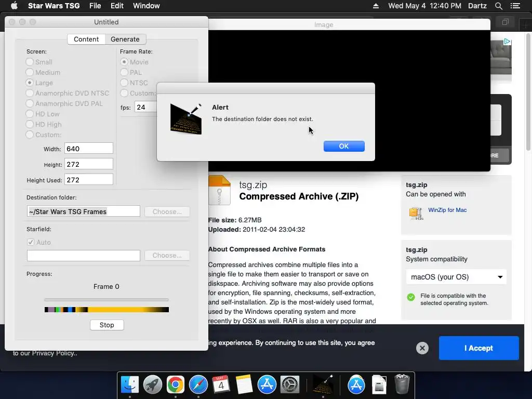Click the Image window title bar

coord(349,24)
